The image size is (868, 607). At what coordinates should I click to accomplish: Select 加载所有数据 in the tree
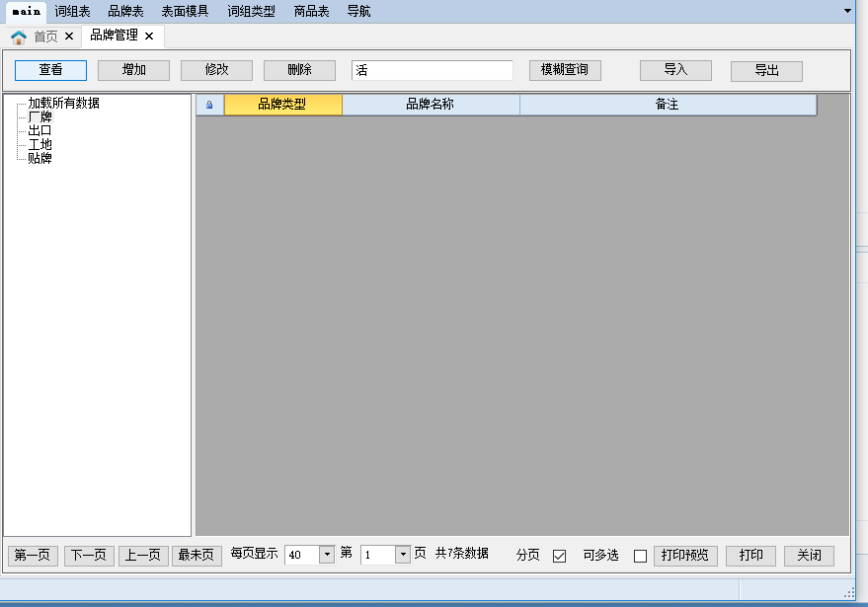(x=63, y=103)
